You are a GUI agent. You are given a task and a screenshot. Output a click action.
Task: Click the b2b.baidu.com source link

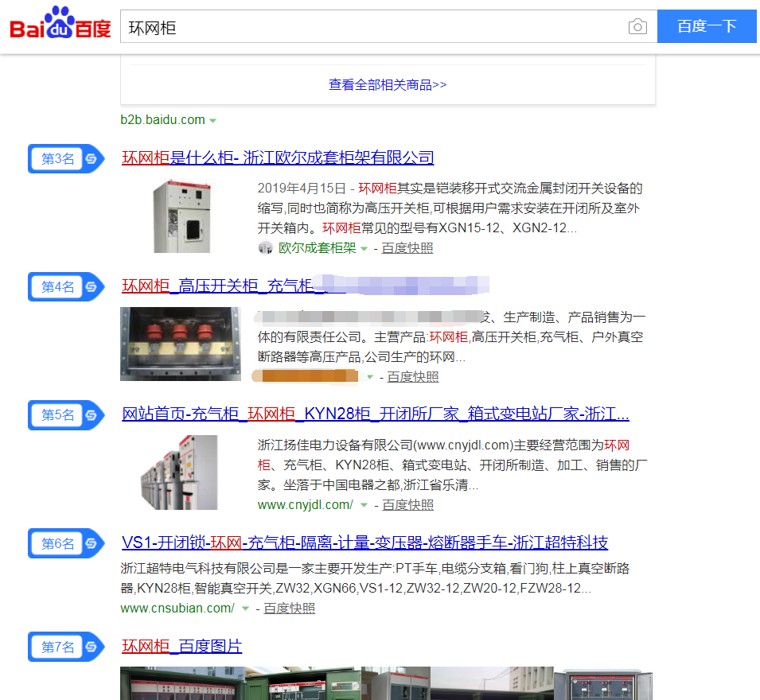[163, 119]
